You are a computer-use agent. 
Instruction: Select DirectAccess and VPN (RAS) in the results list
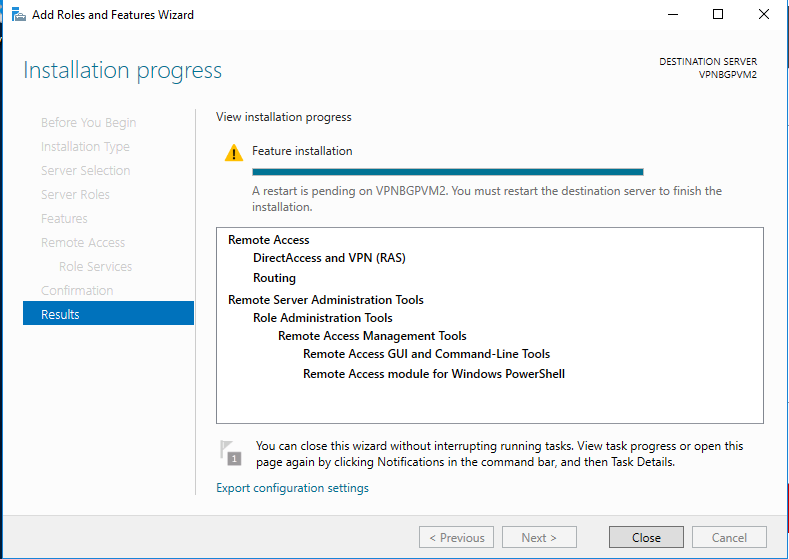(329, 258)
